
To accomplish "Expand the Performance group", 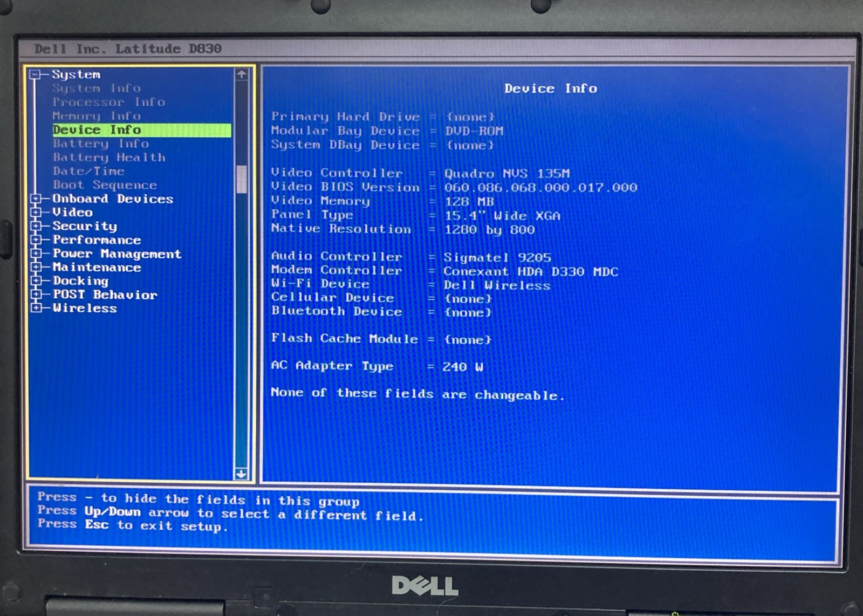I will (x=36, y=239).
